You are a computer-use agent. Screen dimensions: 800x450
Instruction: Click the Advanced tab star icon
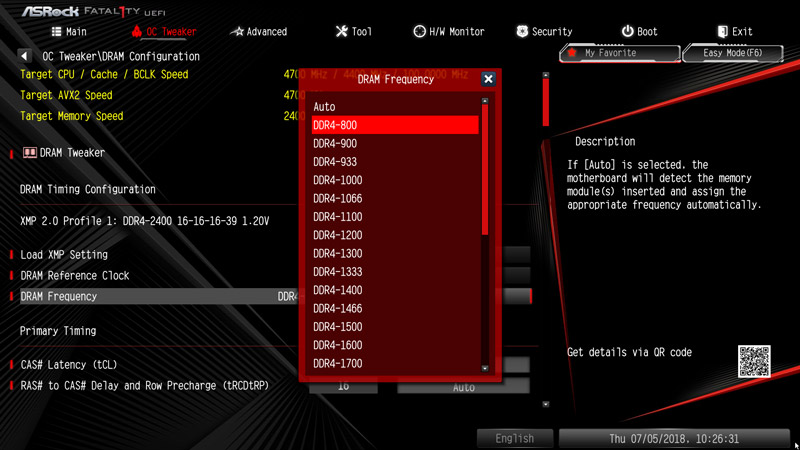click(x=237, y=32)
